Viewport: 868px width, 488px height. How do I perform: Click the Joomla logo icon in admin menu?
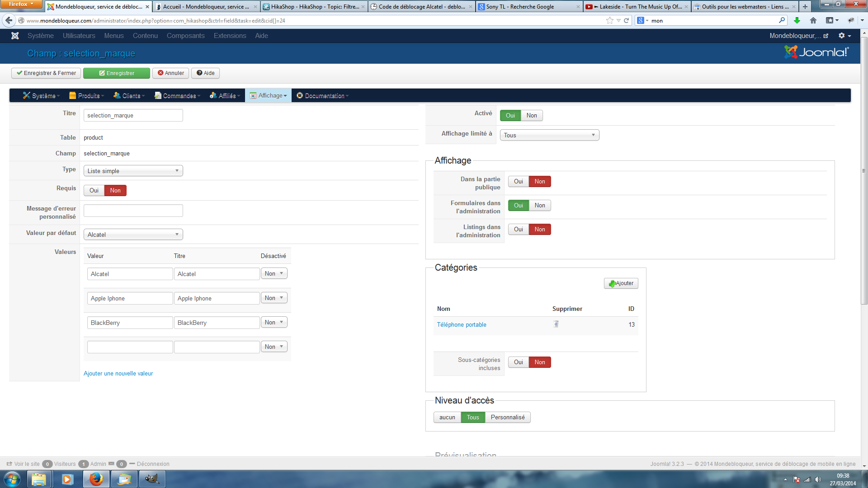[x=15, y=36]
